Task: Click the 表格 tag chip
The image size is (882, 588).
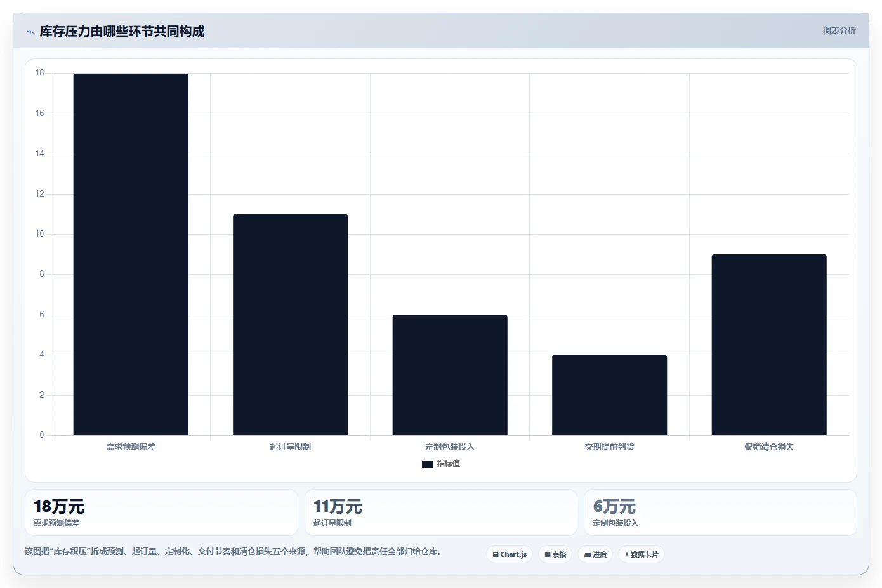Action: pyautogui.click(x=555, y=554)
